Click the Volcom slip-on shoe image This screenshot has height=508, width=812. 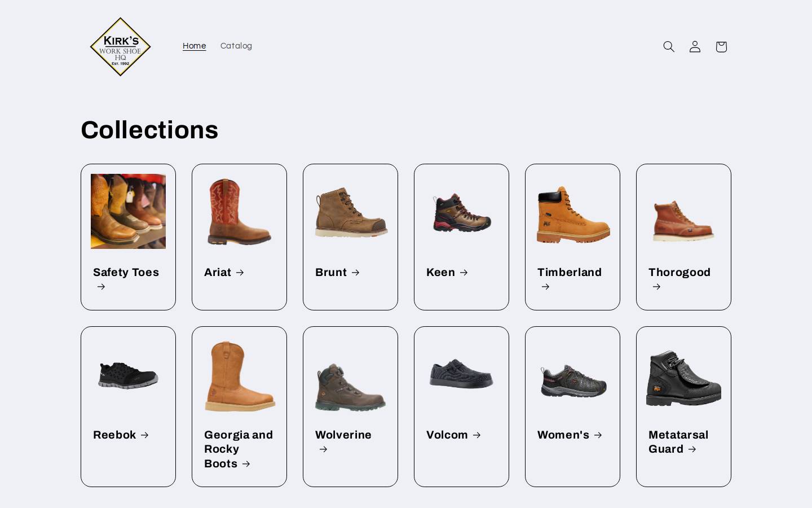pyautogui.click(x=461, y=373)
